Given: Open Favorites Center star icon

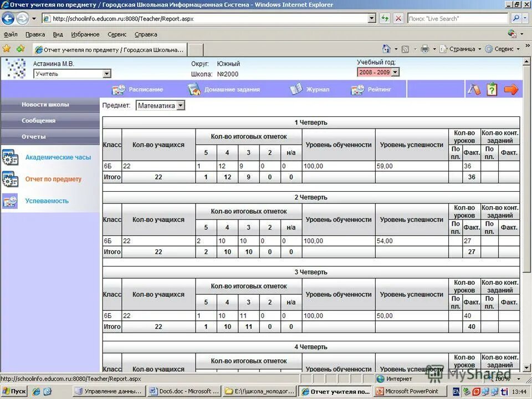Looking at the screenshot, I should pos(7,49).
